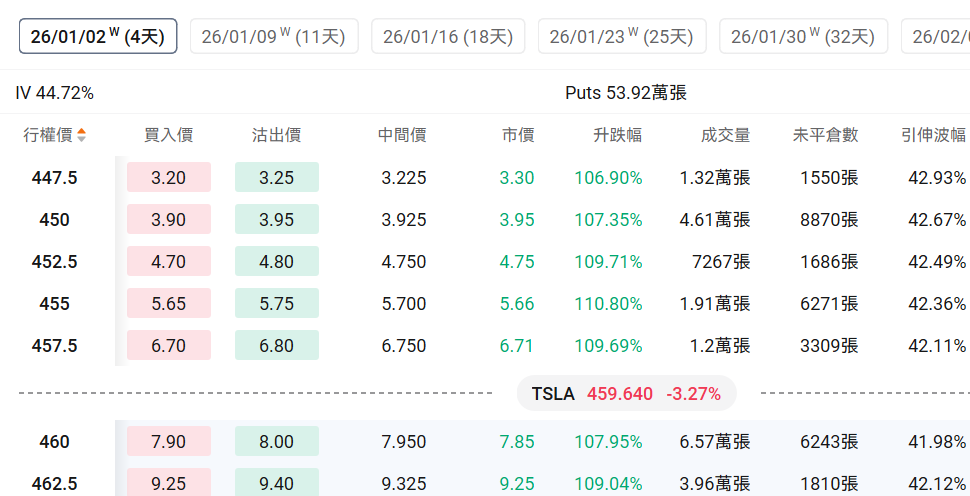Click ask price 3.95 for strike 450

pyautogui.click(x=276, y=220)
